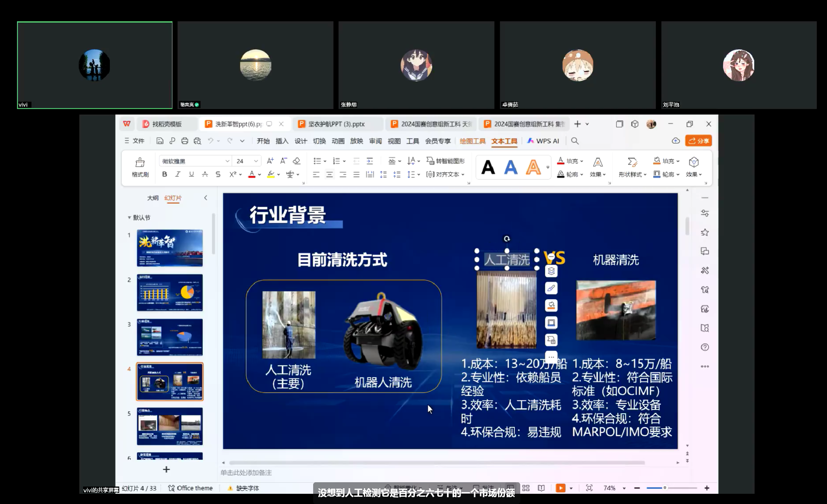827x504 pixels.
Task: Click the search magnifier icon in ribbon
Action: (575, 141)
